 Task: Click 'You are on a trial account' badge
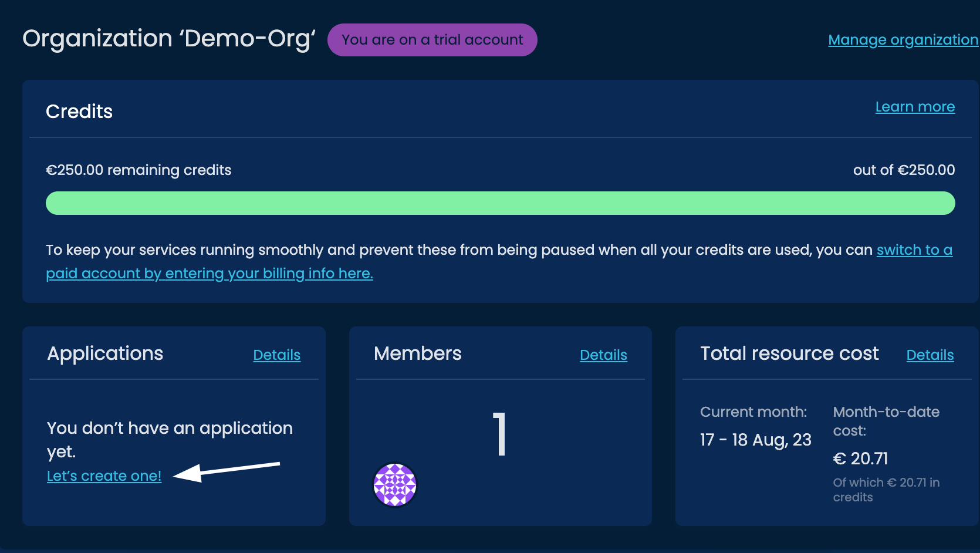432,40
